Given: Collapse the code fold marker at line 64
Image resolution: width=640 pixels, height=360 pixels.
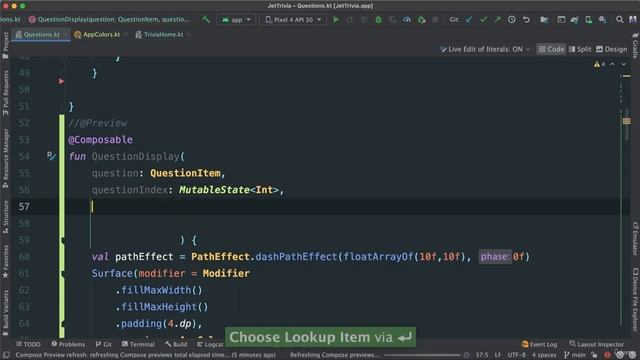Looking at the screenshot, I should (62, 324).
